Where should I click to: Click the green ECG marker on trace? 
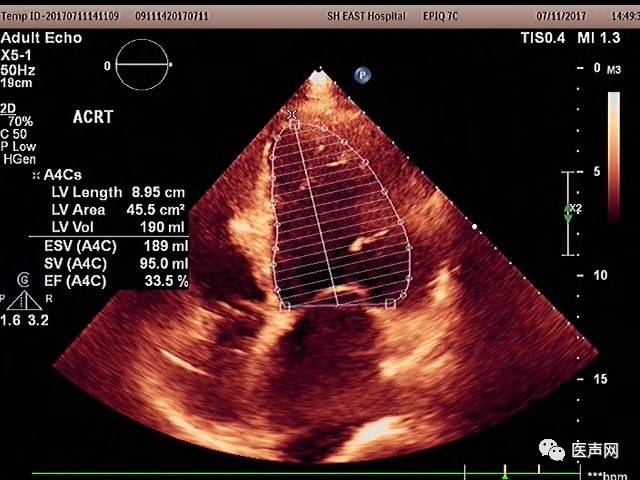click(506, 470)
